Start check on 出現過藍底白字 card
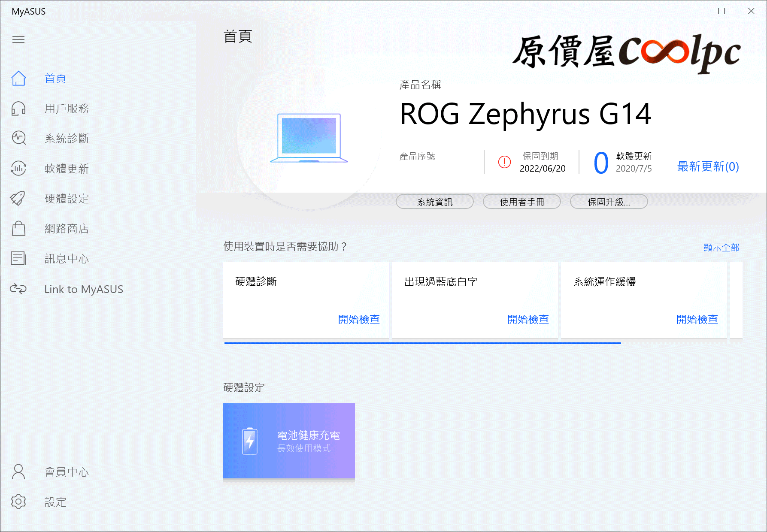Image resolution: width=767 pixels, height=532 pixels. click(x=528, y=319)
